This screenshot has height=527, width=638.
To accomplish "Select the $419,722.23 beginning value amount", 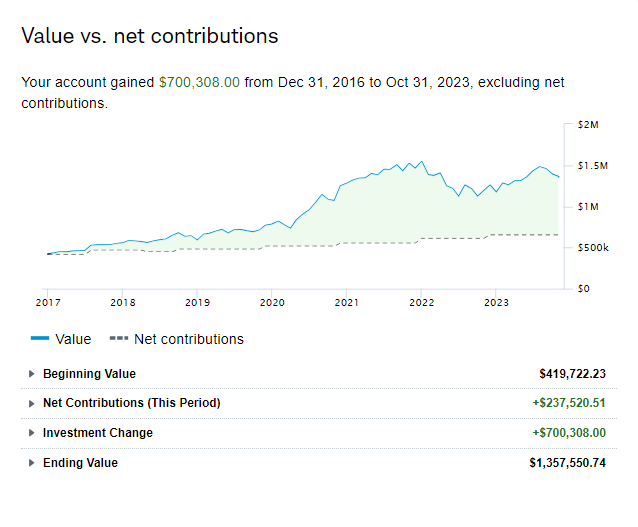I will [572, 374].
